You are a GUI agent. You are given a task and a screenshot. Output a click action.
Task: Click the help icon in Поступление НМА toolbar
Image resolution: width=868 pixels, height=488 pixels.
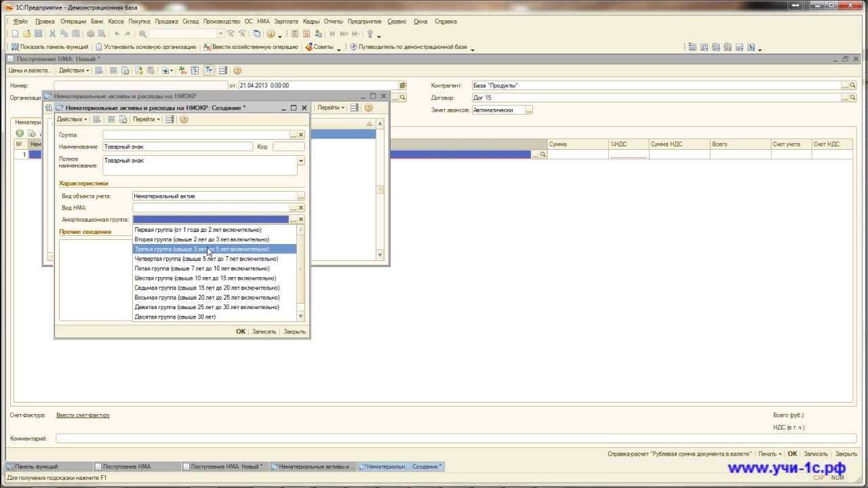(237, 70)
